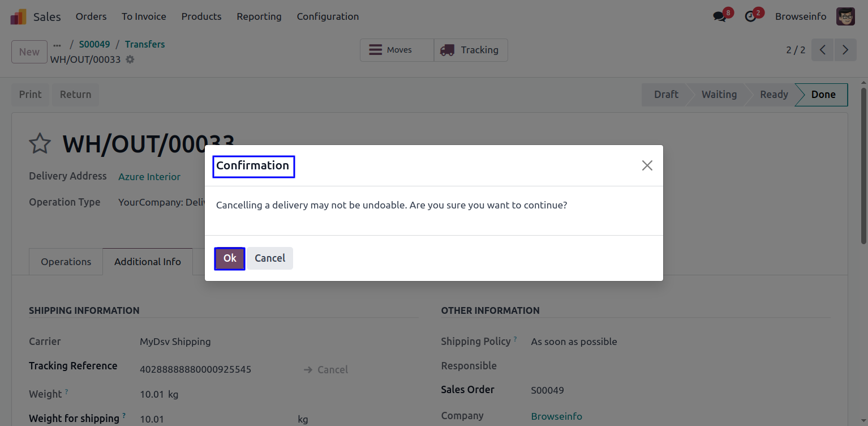Image resolution: width=868 pixels, height=426 pixels.
Task: Expand the breadcrumb ellipsis menu
Action: coord(57,45)
